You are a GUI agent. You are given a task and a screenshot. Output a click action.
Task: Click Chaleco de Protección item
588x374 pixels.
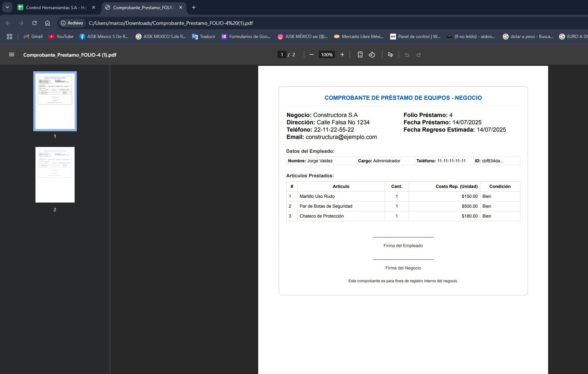point(322,216)
